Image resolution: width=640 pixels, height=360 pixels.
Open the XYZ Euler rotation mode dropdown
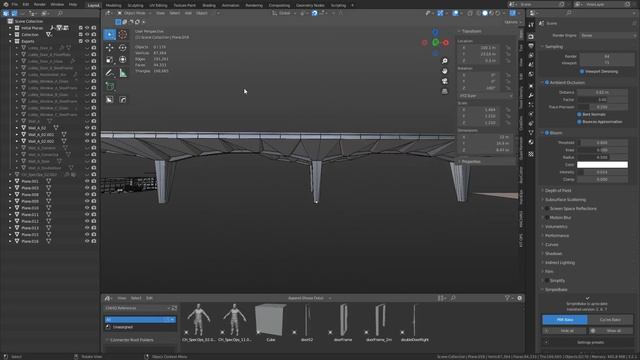(486, 96)
